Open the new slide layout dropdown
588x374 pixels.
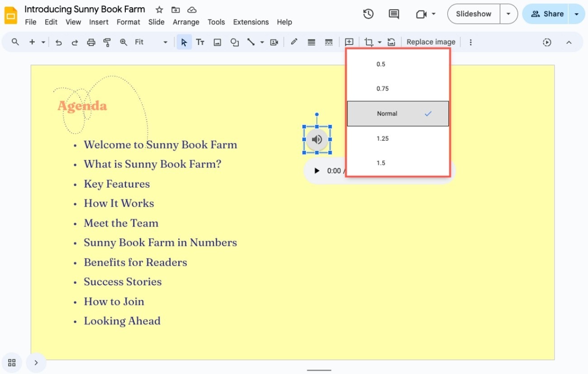coord(43,42)
